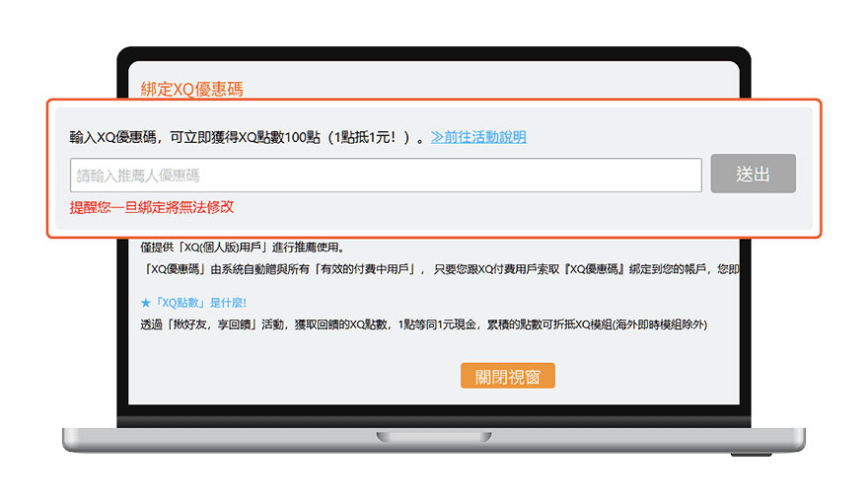
Task: Click the referral code input field
Action: point(385,176)
